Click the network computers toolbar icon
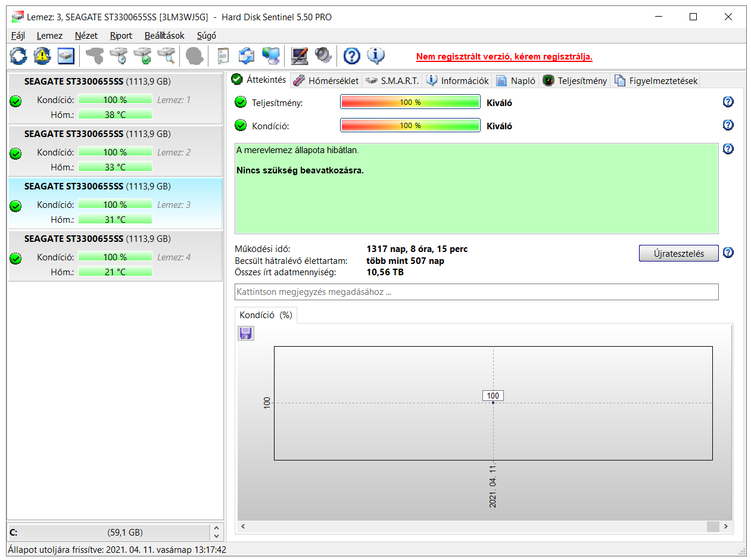The width and height of the screenshot is (751, 560). (271, 56)
